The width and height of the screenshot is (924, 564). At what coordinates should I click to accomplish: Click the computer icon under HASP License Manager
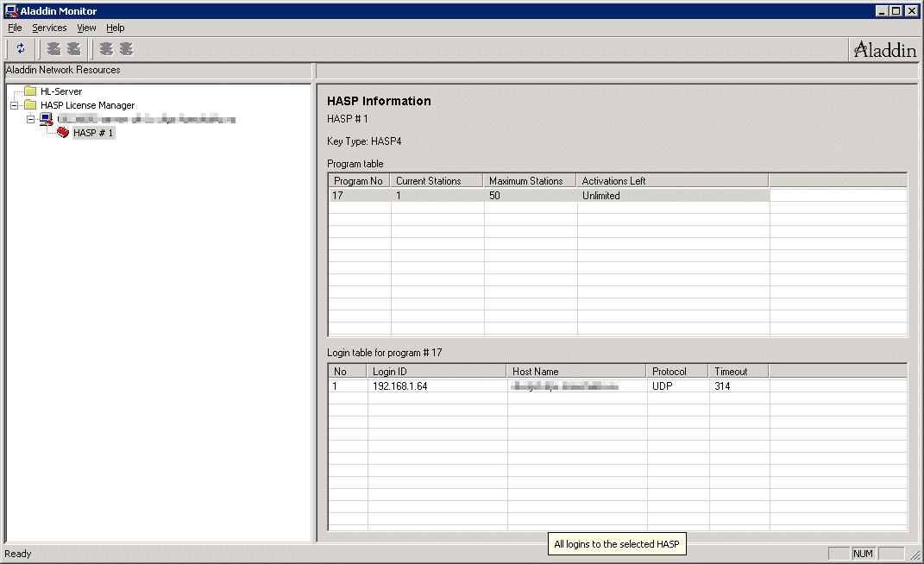pyautogui.click(x=46, y=119)
